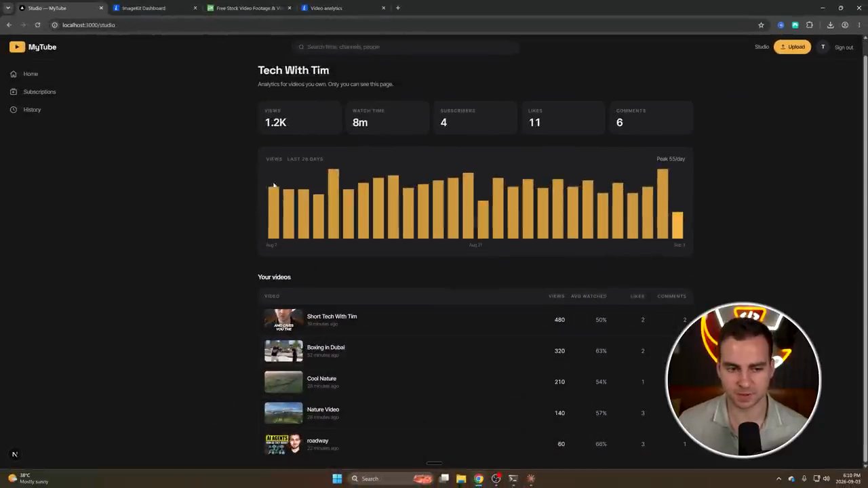Open Nature Video thumbnail
This screenshot has height=488, width=868.
283,413
